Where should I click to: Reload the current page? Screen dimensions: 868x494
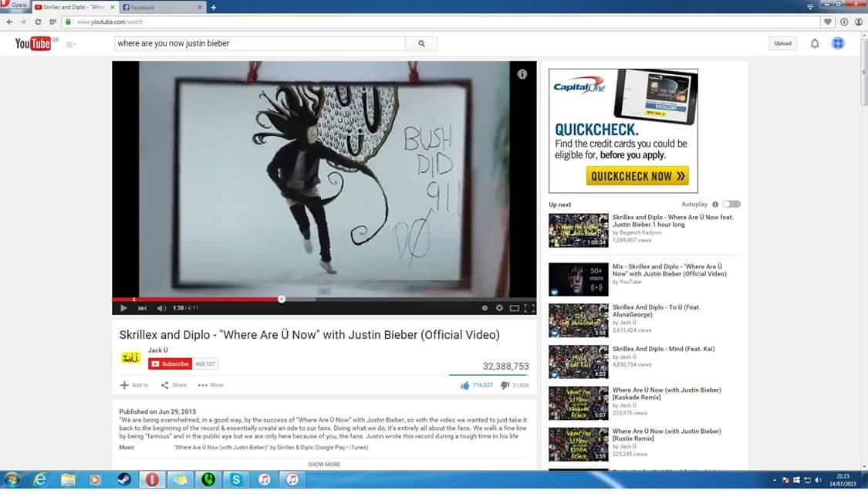pos(38,22)
